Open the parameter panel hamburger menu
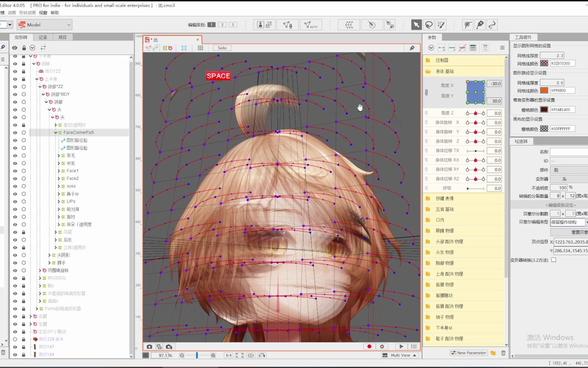588x368 pixels. coord(502,48)
